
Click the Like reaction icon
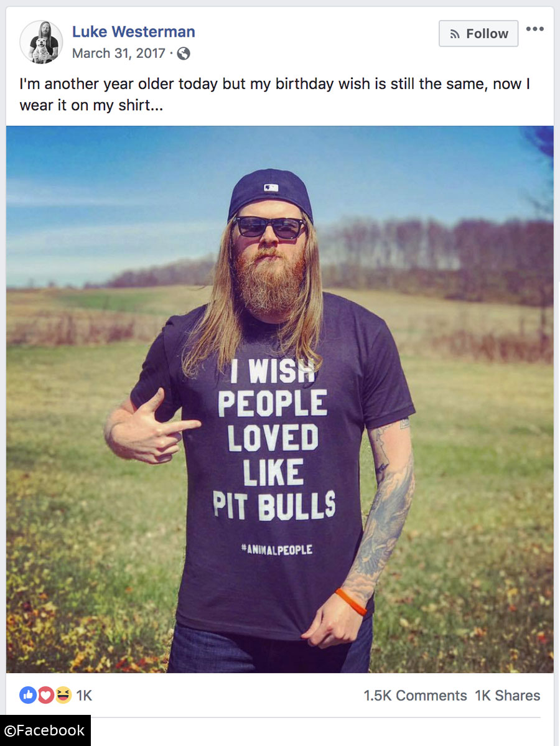[x=27, y=695]
